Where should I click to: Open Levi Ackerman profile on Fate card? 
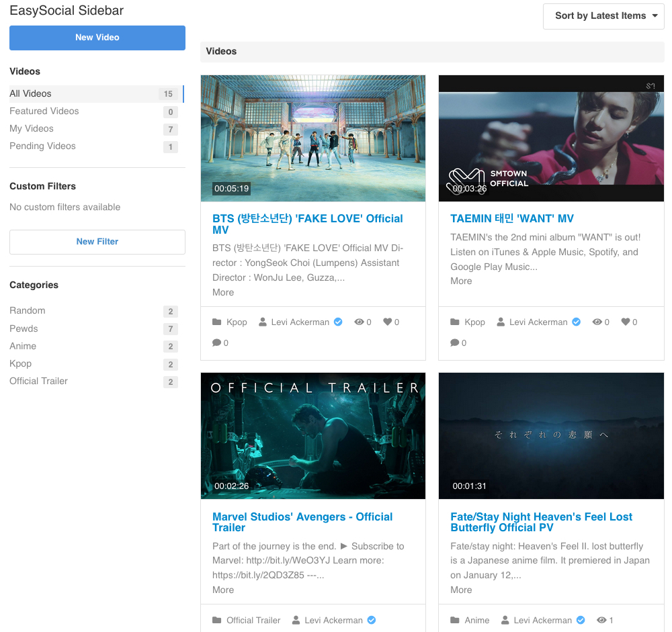pyautogui.click(x=542, y=621)
